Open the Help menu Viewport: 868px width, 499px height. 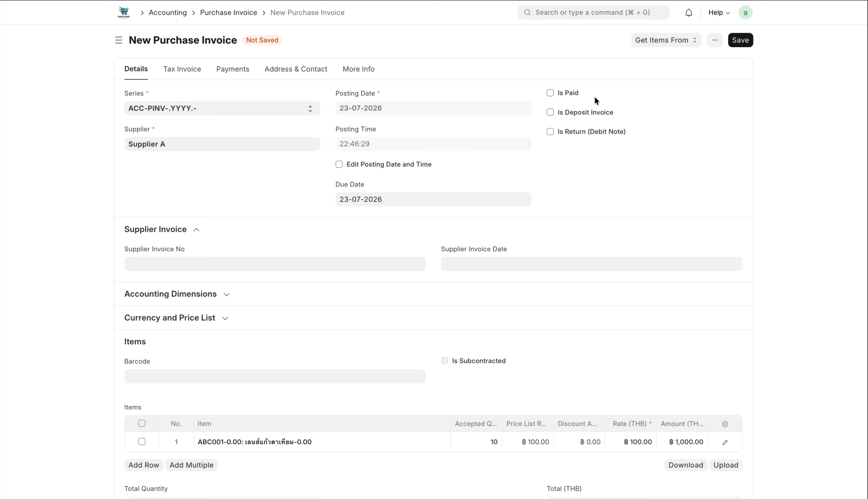point(719,13)
